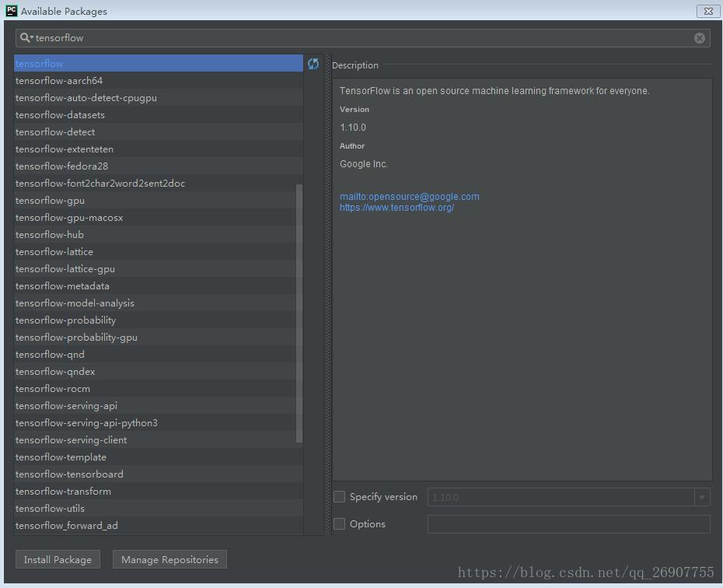Select tensorflow-utils package
The width and height of the screenshot is (723, 588).
[158, 508]
